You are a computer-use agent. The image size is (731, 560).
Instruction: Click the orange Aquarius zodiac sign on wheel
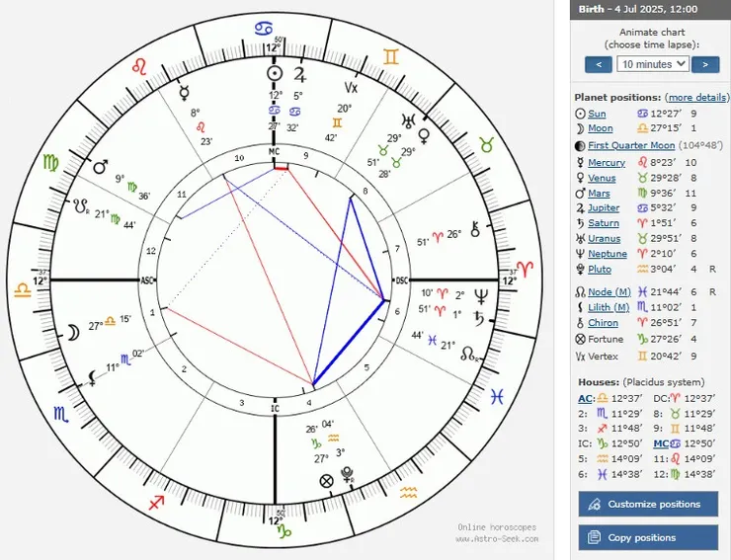(x=408, y=493)
